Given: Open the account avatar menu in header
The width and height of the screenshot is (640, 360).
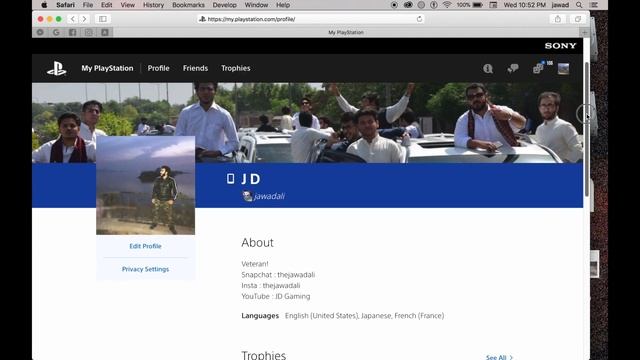Looking at the screenshot, I should pyautogui.click(x=563, y=69).
